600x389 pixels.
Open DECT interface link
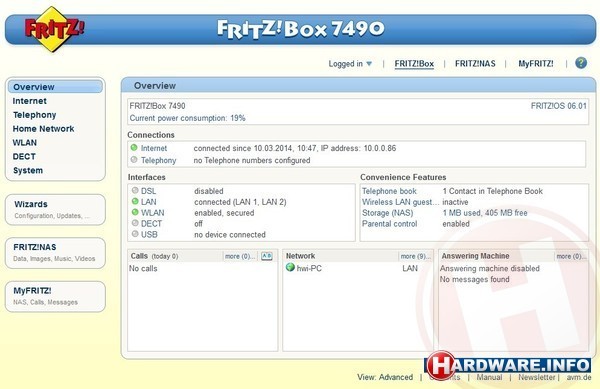151,223
